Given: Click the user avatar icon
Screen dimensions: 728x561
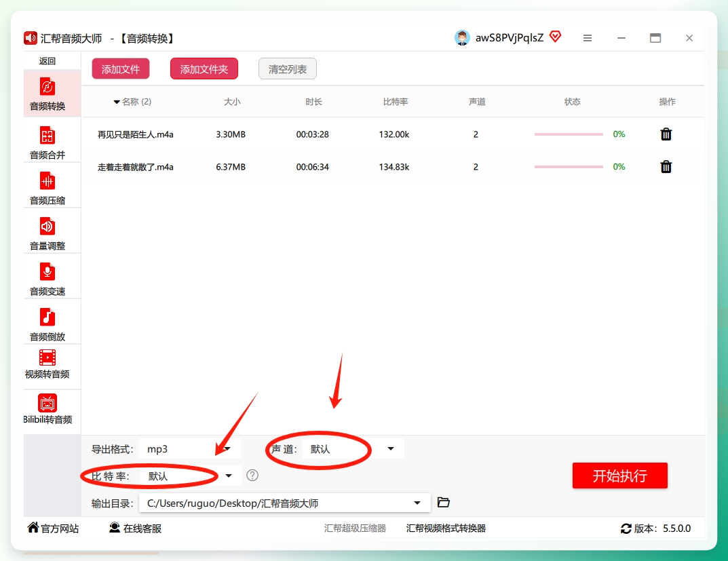Looking at the screenshot, I should point(462,37).
